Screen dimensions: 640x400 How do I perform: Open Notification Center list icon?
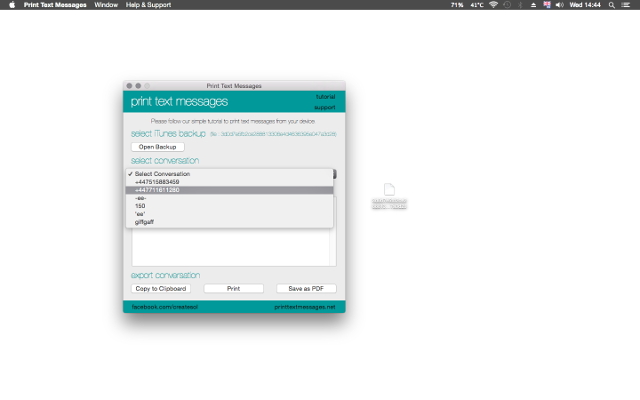pos(626,5)
